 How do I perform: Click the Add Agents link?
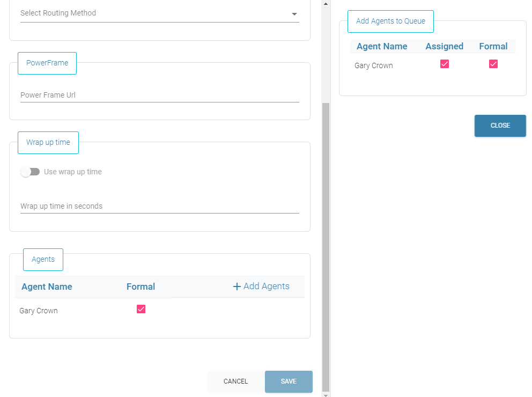(266, 286)
